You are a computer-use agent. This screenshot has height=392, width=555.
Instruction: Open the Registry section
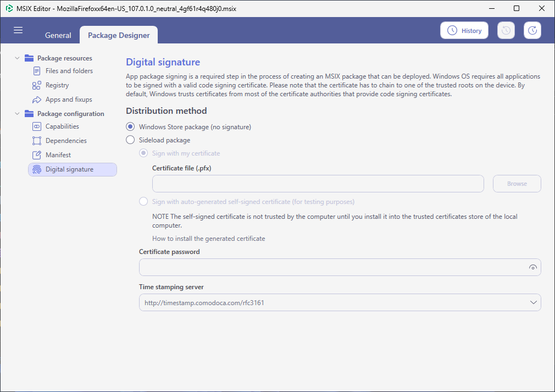57,85
